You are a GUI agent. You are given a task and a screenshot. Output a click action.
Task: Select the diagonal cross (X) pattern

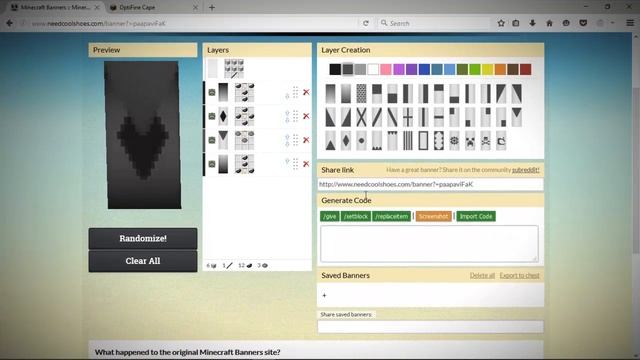tap(361, 117)
